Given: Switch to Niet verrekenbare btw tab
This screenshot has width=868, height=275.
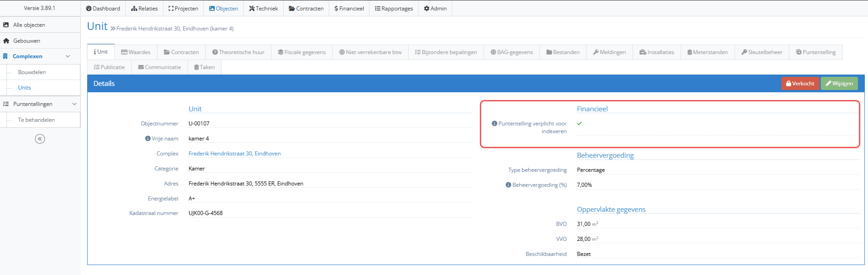Looking at the screenshot, I should (370, 52).
